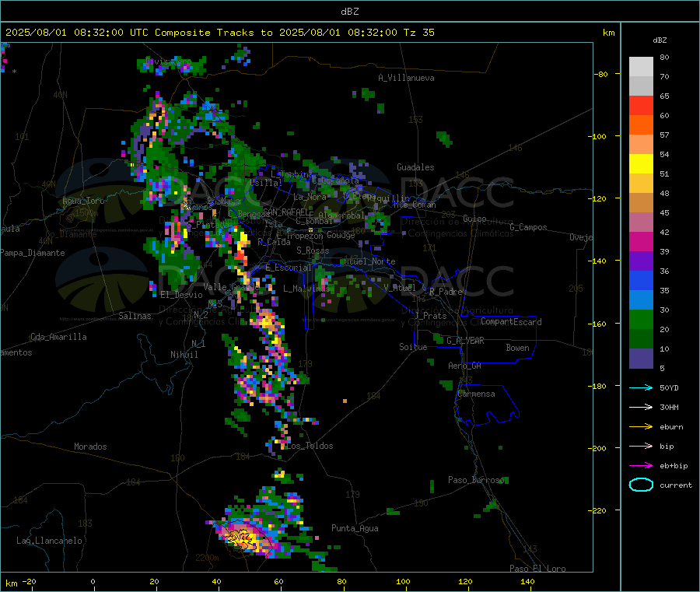Viewport: 700px width, 592px height.
Task: Click the El_Desvio map label
Action: point(182,295)
